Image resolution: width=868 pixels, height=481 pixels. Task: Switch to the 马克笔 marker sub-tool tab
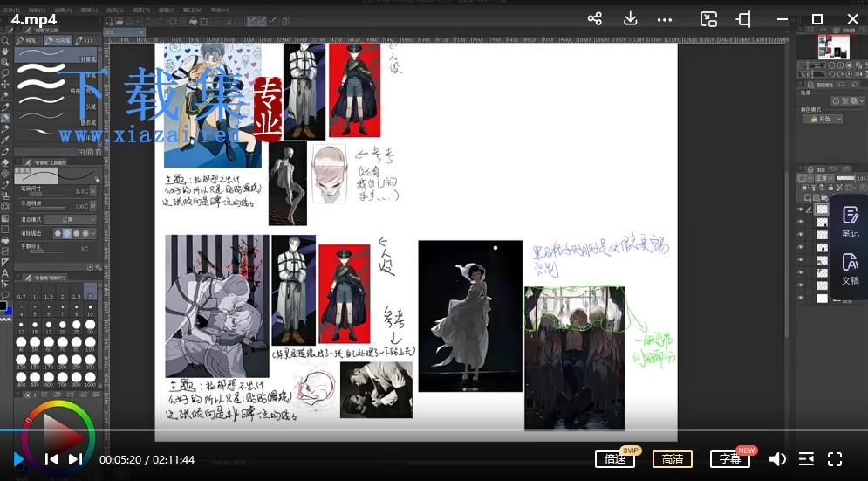click(58, 40)
